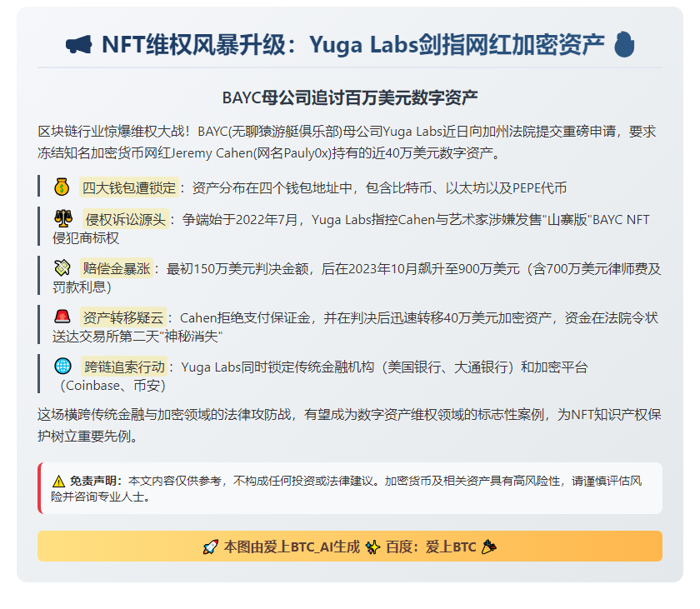Click the highlighted label 赔偿金暴涨
This screenshot has height=609, width=700.
[x=117, y=268]
